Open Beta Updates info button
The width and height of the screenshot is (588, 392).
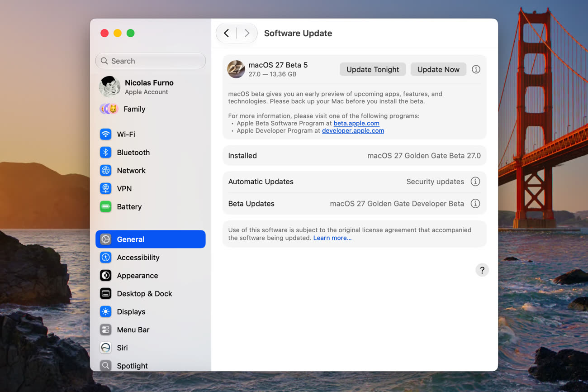point(475,203)
